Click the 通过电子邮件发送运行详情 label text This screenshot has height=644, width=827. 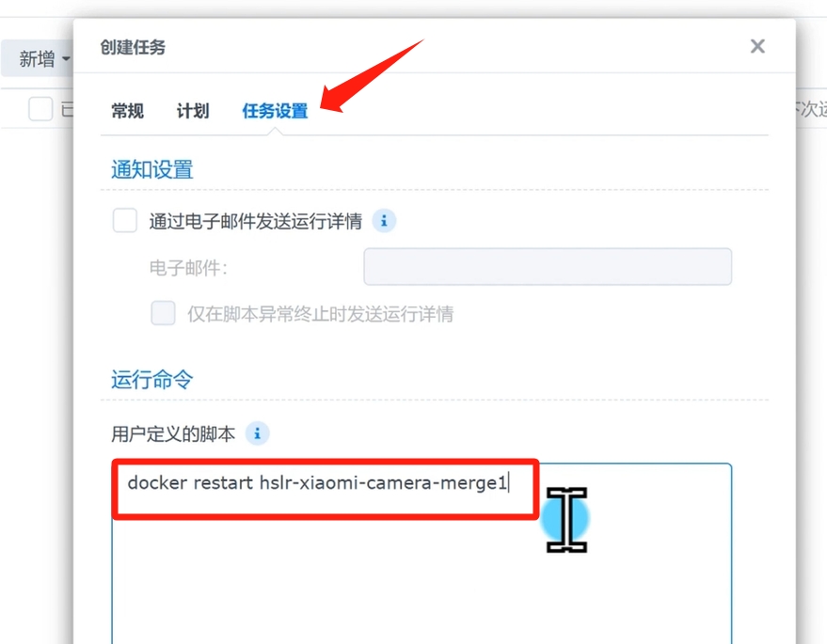click(255, 221)
